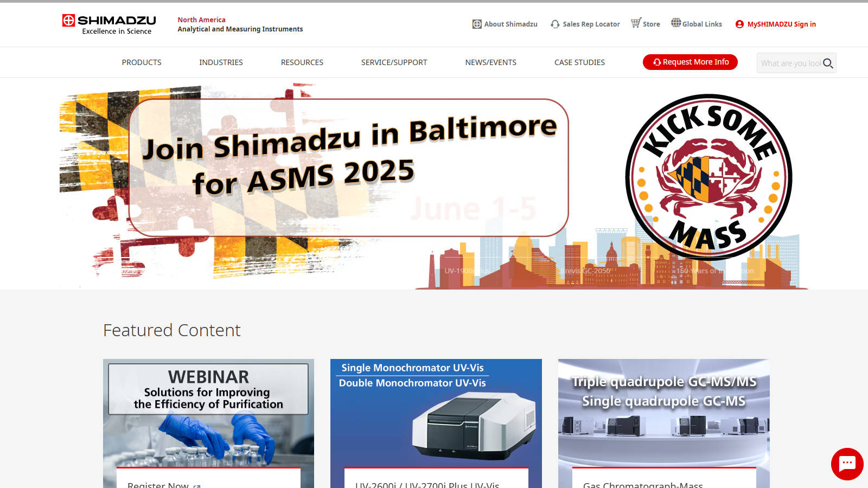Click the Sales Rep Locator headset icon

tap(555, 24)
